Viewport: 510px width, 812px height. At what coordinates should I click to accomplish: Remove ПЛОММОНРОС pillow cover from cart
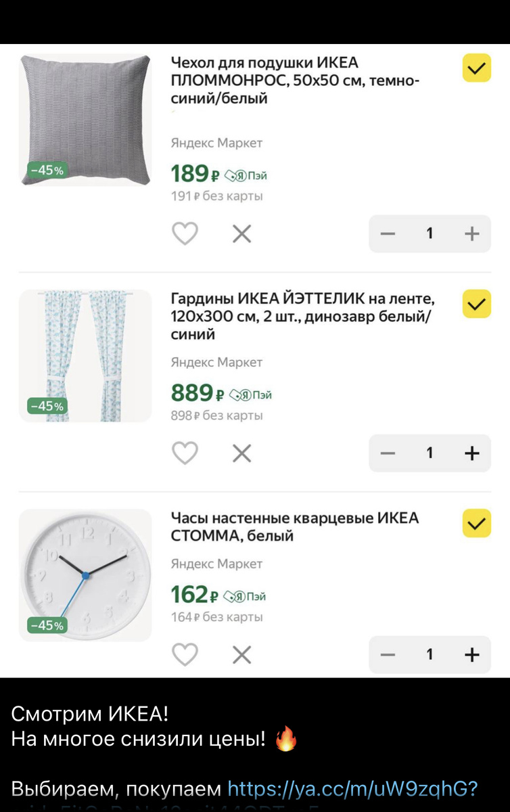coord(241,233)
